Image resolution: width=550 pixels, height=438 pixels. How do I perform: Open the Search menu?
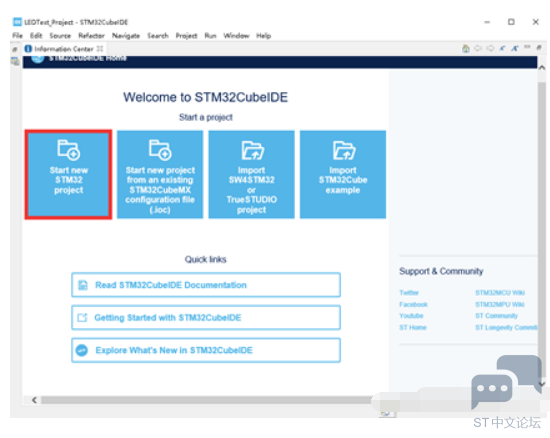coord(158,35)
